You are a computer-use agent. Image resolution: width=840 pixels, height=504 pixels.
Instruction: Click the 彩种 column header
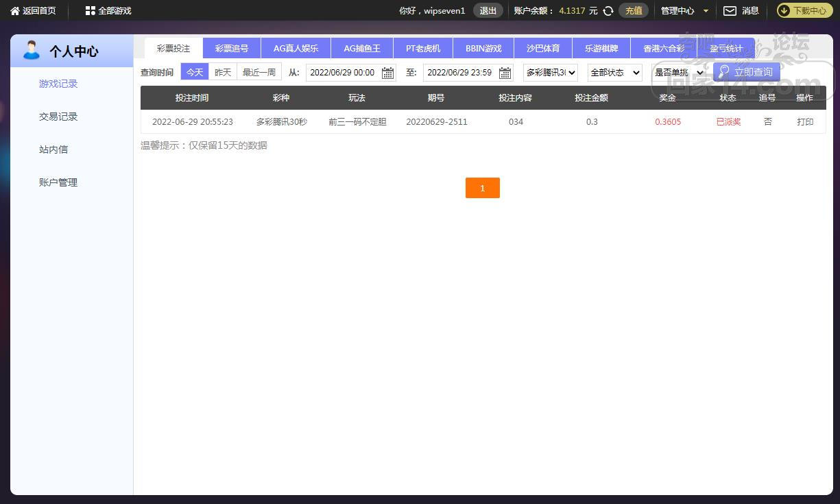281,98
